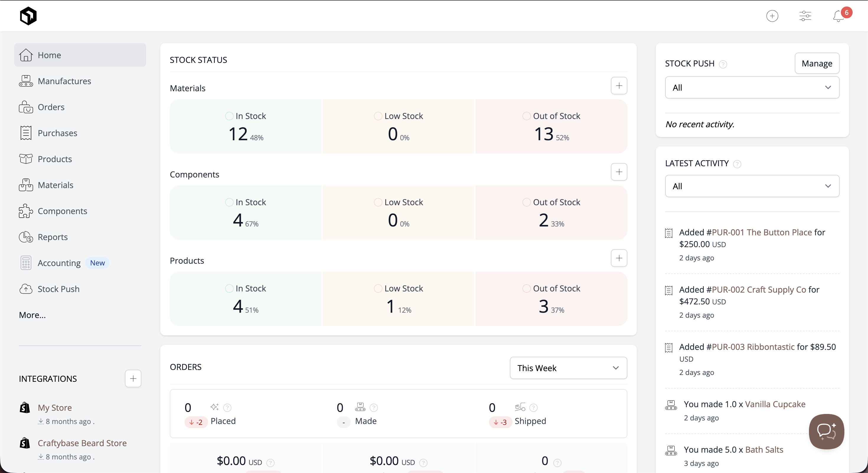Expand the Stock Push All dropdown

point(752,88)
